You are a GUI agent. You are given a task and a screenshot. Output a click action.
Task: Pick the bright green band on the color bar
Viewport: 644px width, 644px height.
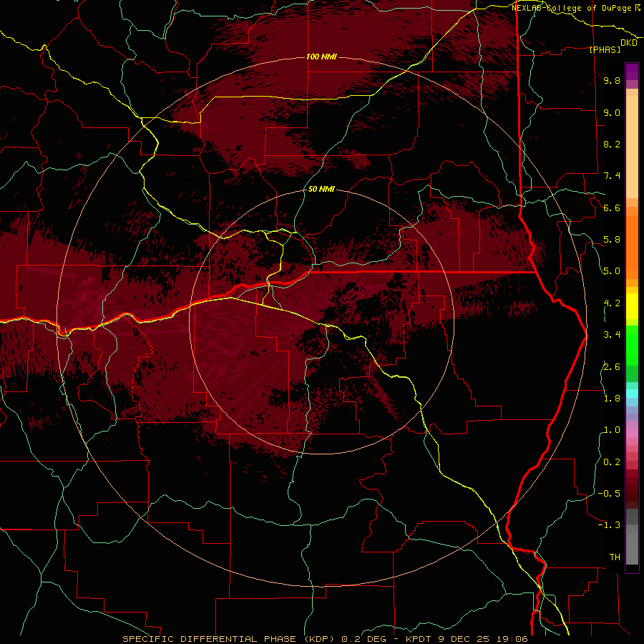[632, 345]
